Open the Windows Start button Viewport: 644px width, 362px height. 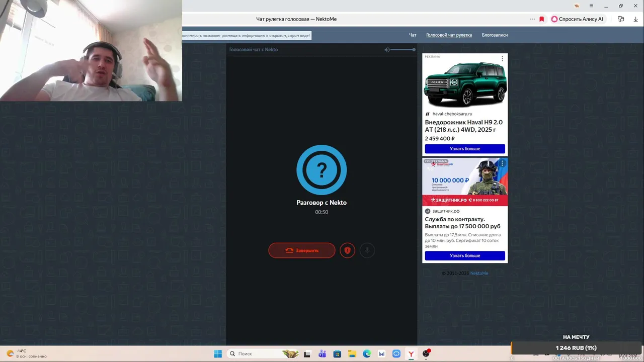218,354
